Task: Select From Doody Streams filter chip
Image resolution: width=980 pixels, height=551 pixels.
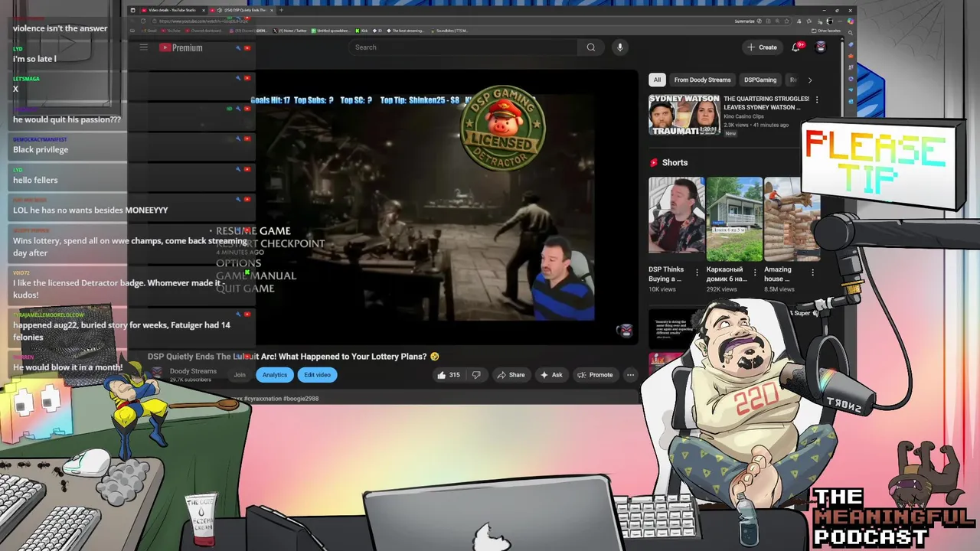Action: coord(702,80)
